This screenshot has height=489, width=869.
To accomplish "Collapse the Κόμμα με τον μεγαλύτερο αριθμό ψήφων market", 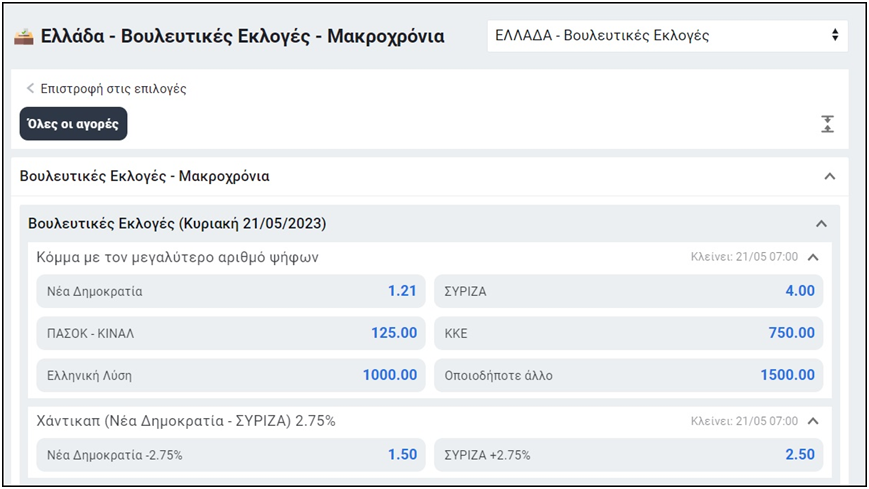I will tap(813, 257).
